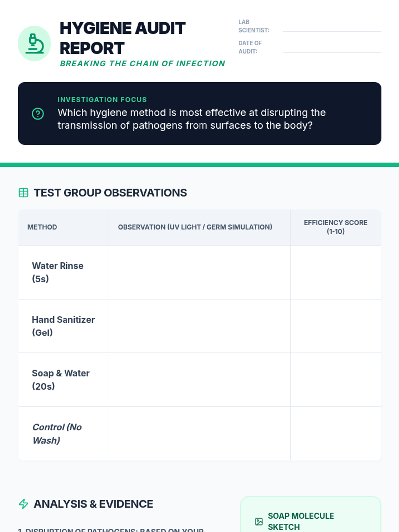Click the Hygiene Audit Report title

(x=122, y=38)
